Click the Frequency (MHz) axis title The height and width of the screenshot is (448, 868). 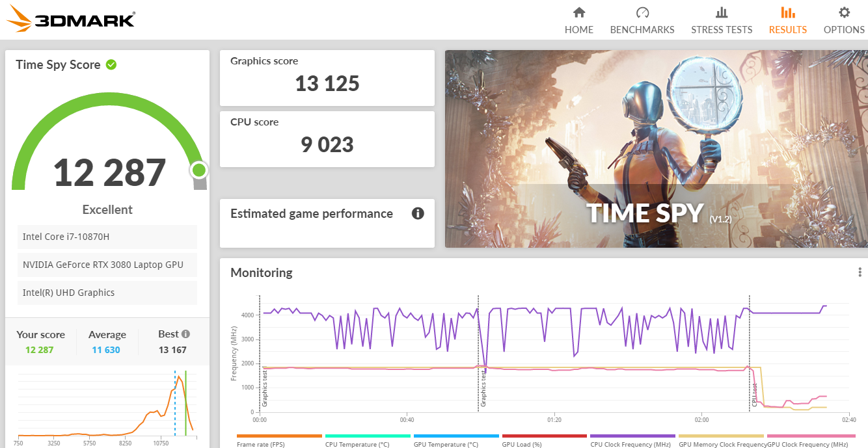click(x=234, y=353)
